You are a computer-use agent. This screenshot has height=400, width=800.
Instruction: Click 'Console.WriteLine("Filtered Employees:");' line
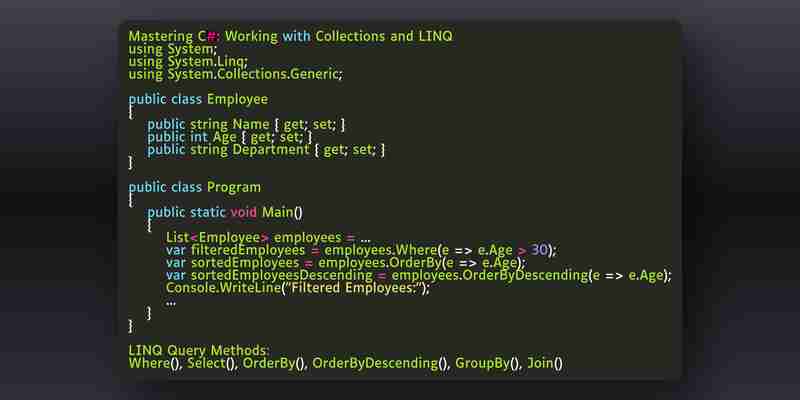click(x=298, y=288)
